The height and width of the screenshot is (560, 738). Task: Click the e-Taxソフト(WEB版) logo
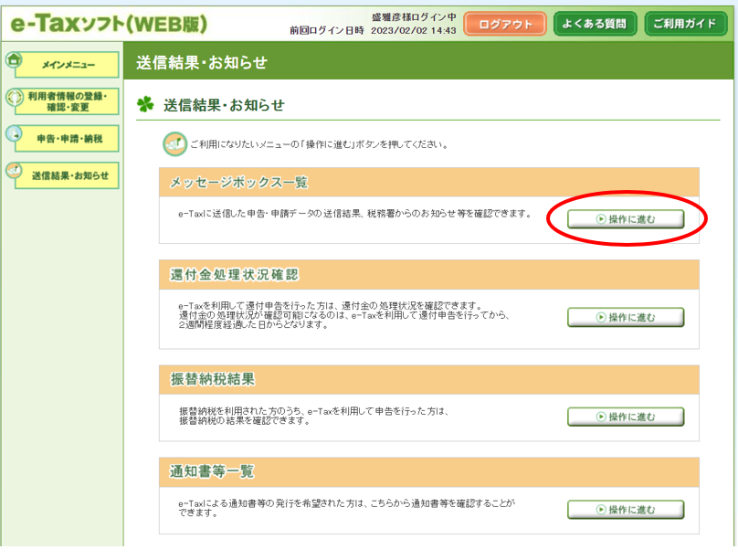point(109,23)
